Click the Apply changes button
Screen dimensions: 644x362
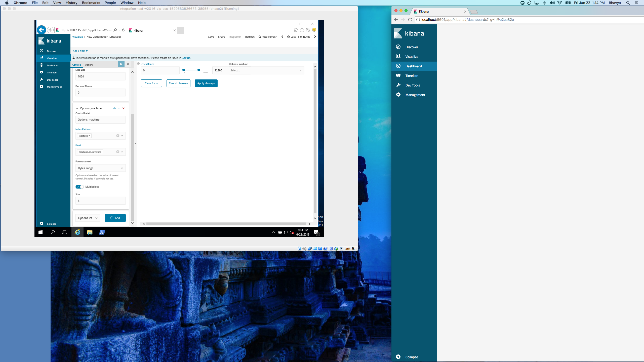pyautogui.click(x=206, y=83)
